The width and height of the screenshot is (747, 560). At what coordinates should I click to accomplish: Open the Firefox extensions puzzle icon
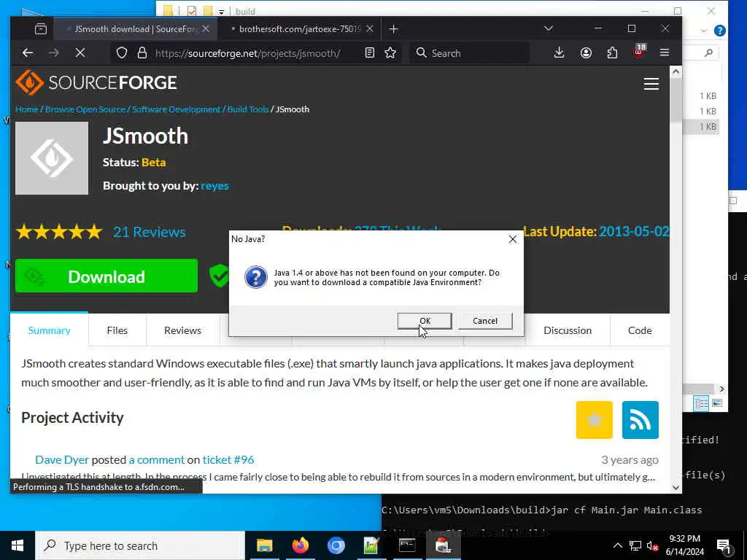tap(613, 52)
